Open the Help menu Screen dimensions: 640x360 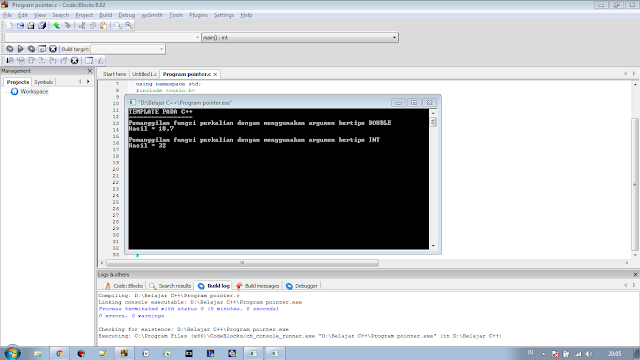click(246, 15)
